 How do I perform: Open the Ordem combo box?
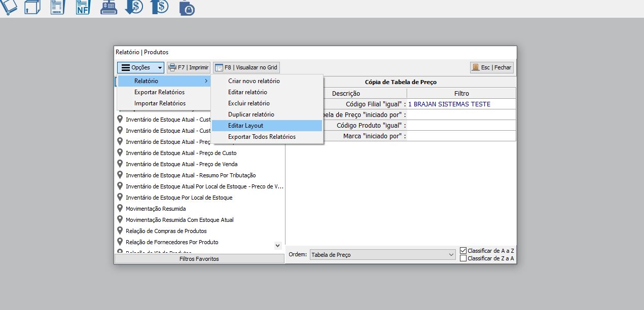pyautogui.click(x=382, y=255)
